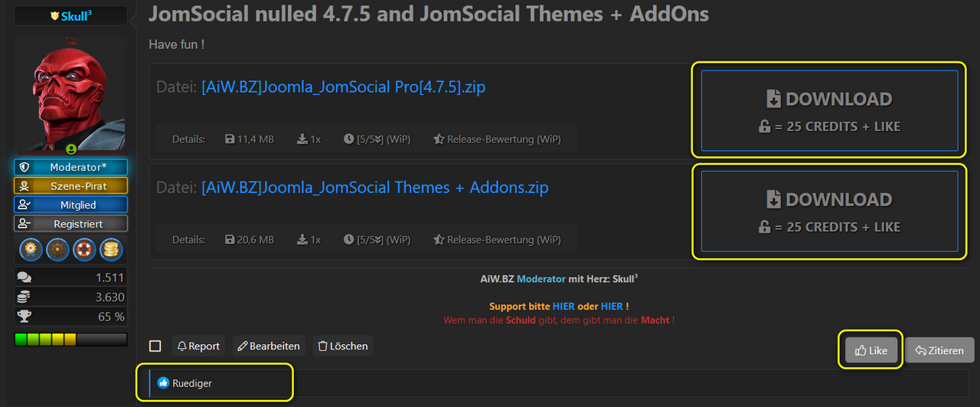The height and width of the screenshot is (407, 980).
Task: Click the Mitglied rank badge
Action: coord(70,205)
